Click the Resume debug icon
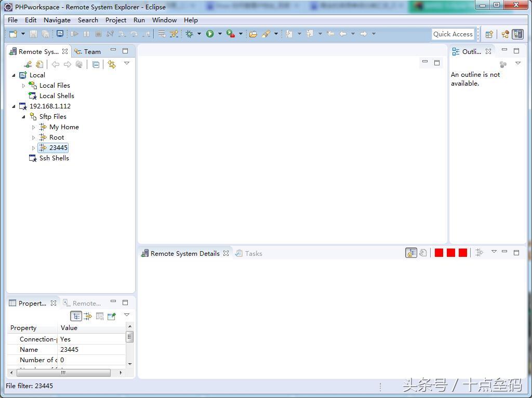Viewport: 532px width, 398px height. [x=75, y=34]
